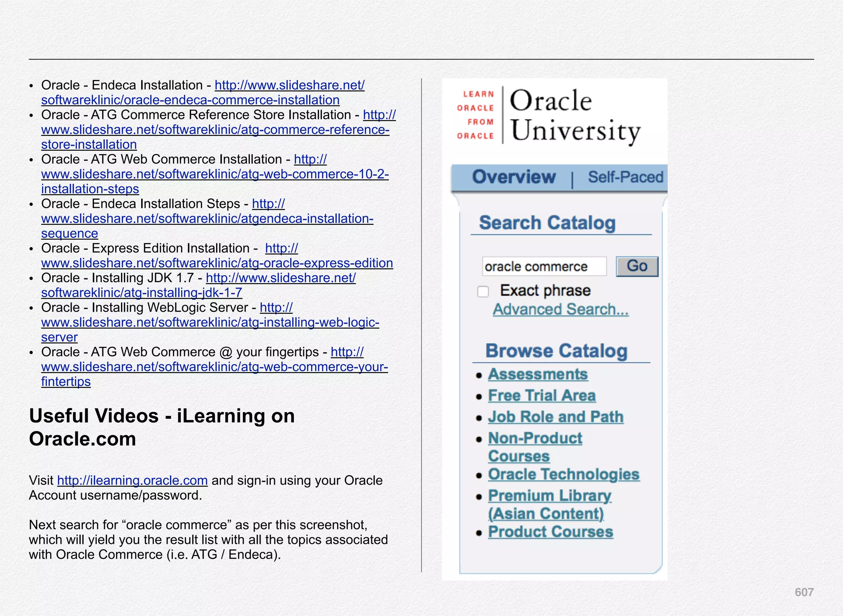Switch to the Self-Paced tab
Image resolution: width=843 pixels, height=616 pixels.
625,177
